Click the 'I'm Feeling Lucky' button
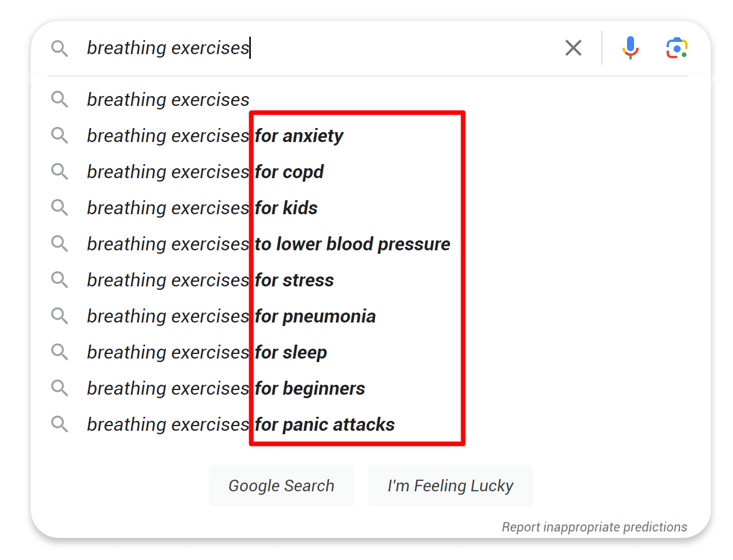 (450, 485)
